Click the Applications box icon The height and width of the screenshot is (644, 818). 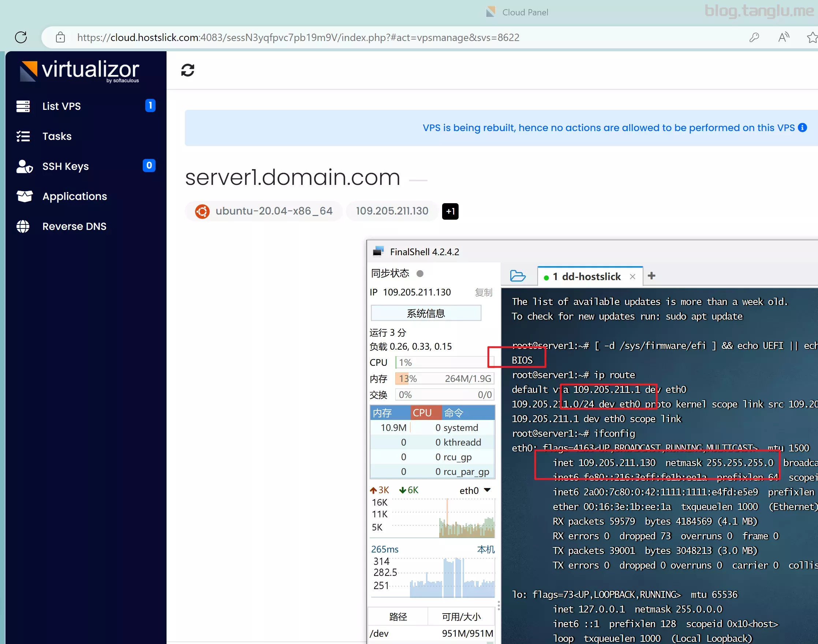(x=25, y=196)
